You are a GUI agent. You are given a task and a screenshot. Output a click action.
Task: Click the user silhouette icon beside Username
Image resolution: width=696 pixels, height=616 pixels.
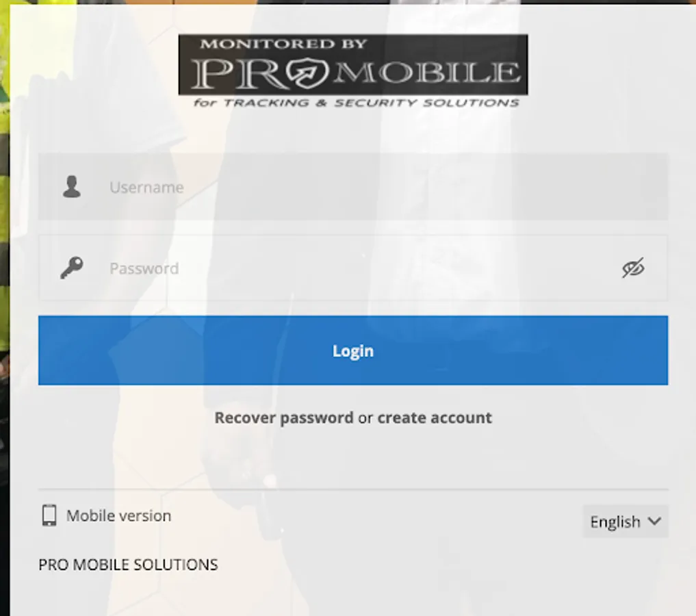(x=71, y=186)
